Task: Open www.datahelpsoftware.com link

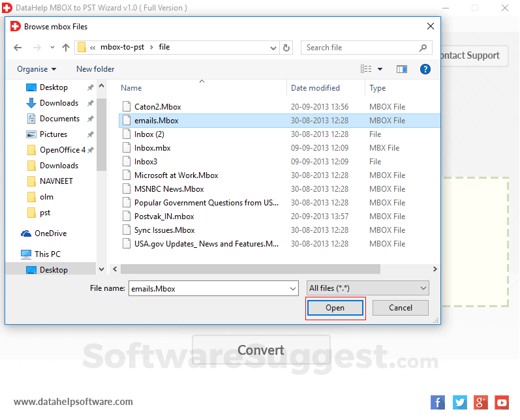Action: [x=73, y=402]
